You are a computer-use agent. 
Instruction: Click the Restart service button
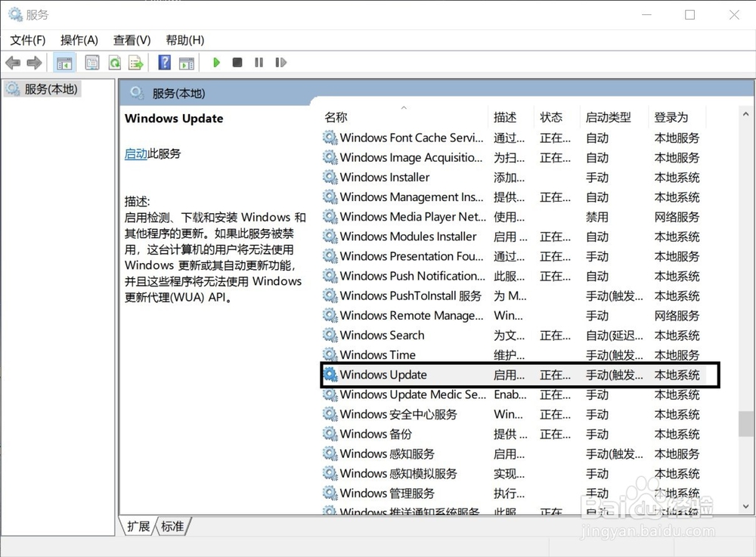click(x=280, y=62)
